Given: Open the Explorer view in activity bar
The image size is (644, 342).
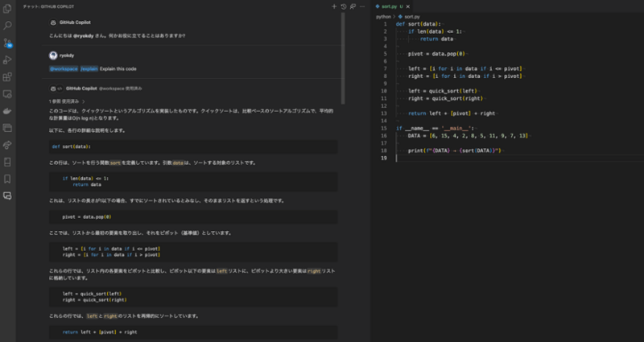Looking at the screenshot, I should (8, 9).
